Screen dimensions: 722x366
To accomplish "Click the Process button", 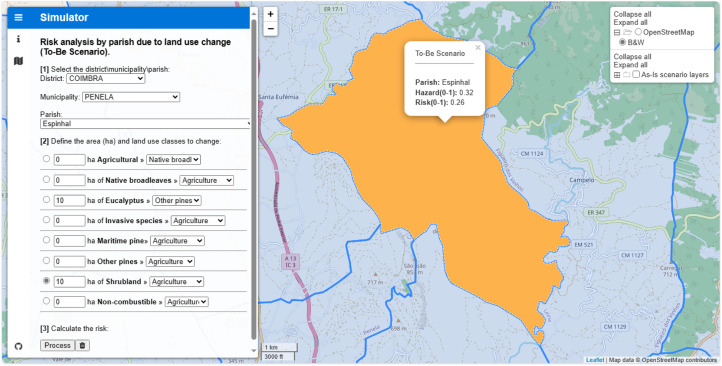I will pos(58,345).
